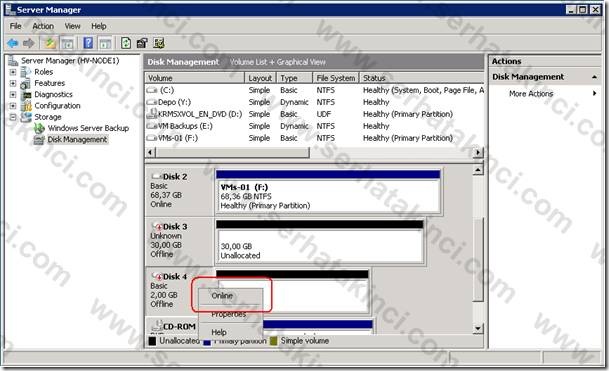The image size is (609, 371).
Task: Expand the Features tree node
Action: (13, 84)
